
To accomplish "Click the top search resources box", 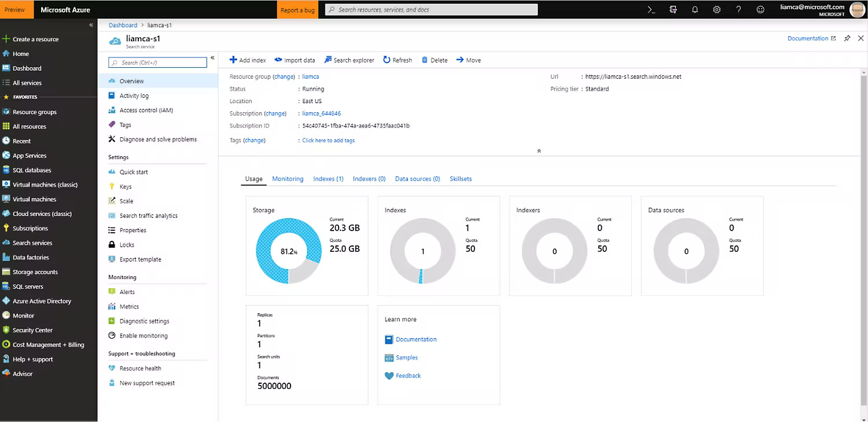I will tap(431, 10).
